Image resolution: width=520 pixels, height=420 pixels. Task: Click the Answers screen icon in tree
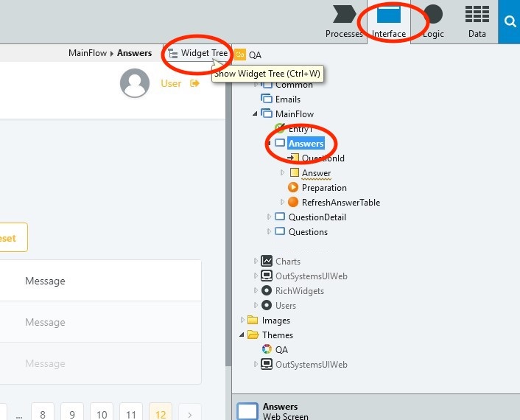click(280, 143)
